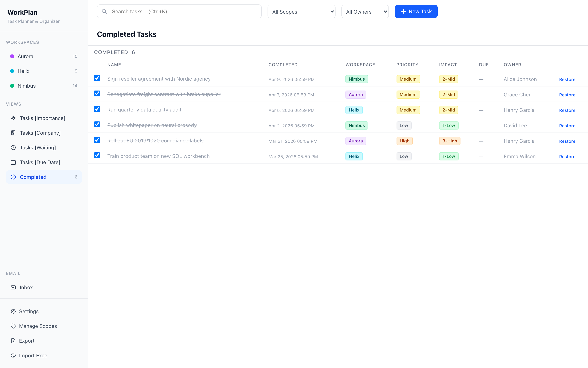Click the building icon beside Tasks [Company]
This screenshot has height=368, width=588.
[13, 133]
